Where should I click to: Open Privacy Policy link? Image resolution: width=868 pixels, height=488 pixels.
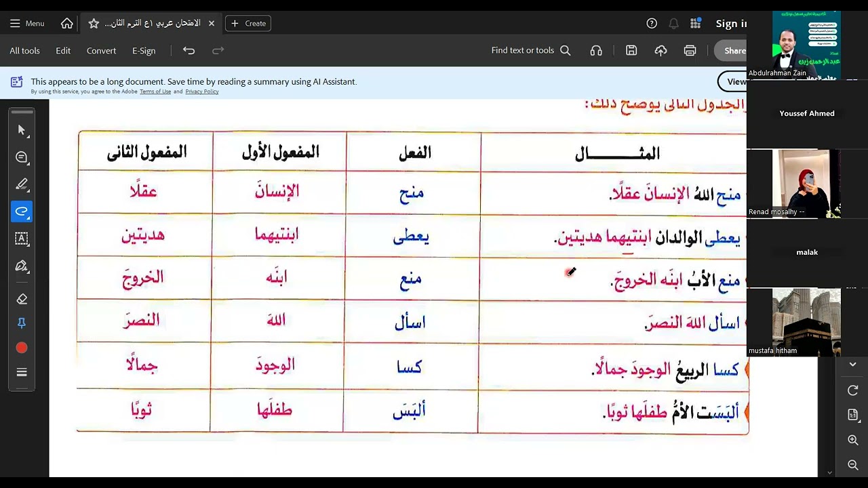click(x=202, y=91)
